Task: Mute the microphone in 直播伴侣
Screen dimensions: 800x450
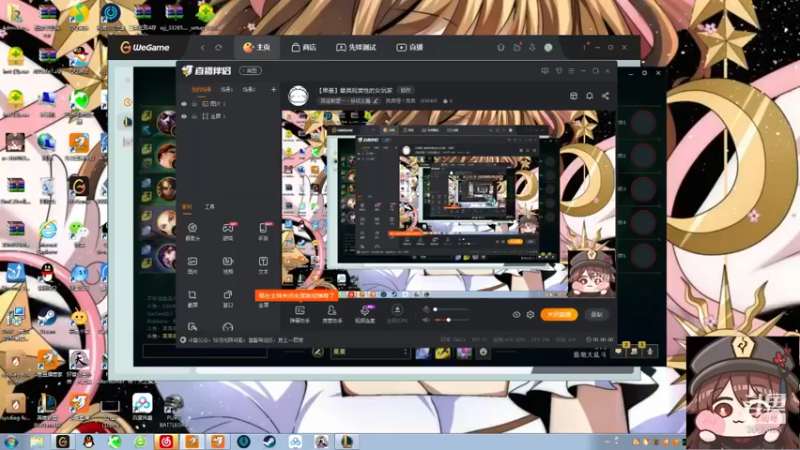Action: [x=426, y=309]
